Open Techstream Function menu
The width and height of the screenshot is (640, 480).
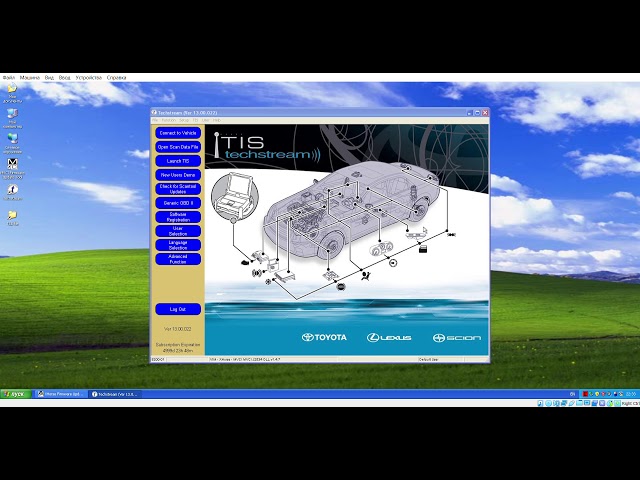[169, 120]
